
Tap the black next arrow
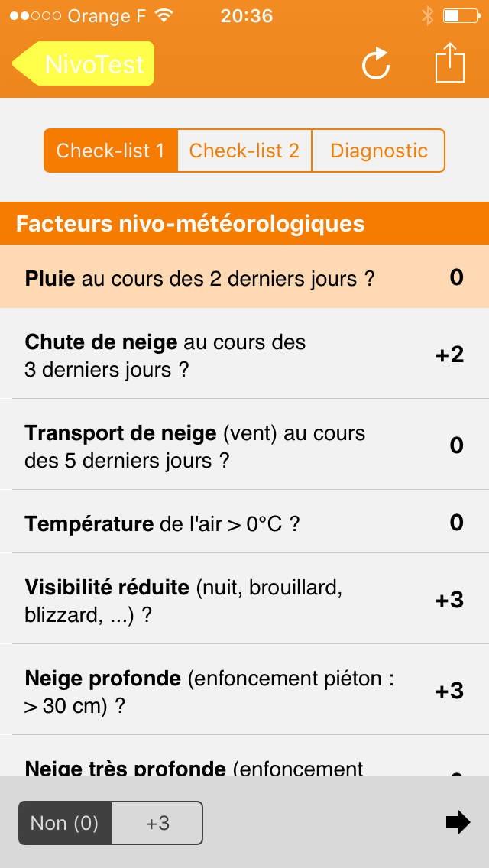tap(458, 822)
